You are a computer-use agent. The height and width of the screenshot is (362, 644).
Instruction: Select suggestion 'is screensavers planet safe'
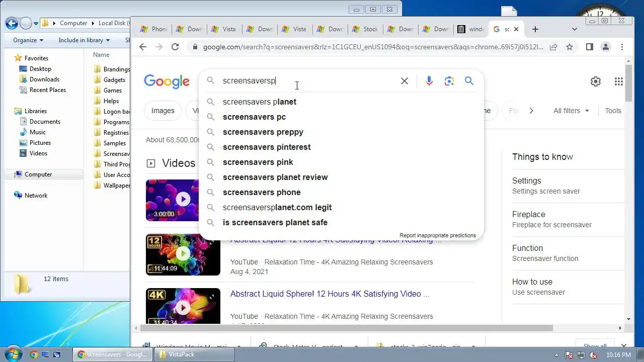[x=341, y=222]
